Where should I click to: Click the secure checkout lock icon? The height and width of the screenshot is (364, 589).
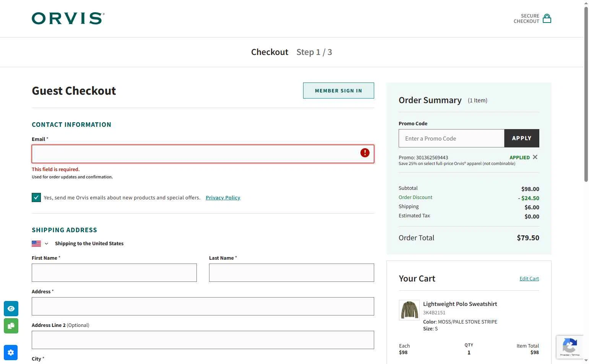547,18
